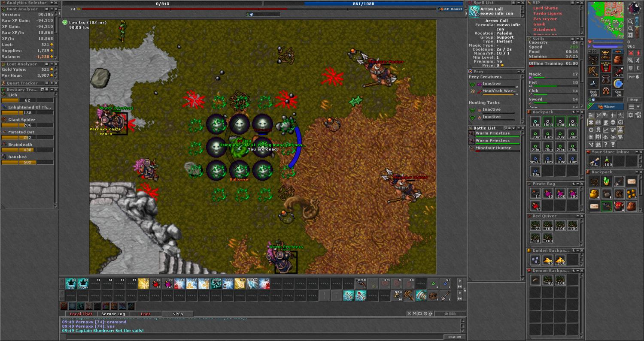Expand the sidebar menu dropdown under Stop

[634, 107]
